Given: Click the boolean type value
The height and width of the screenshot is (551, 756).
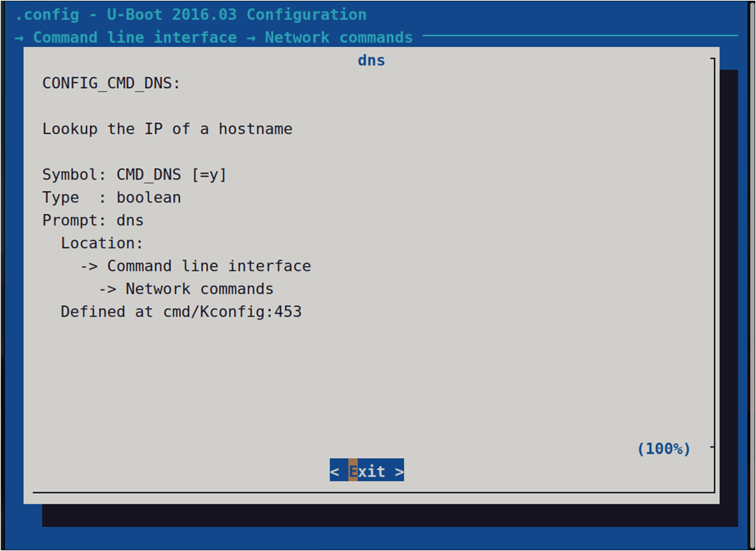Looking at the screenshot, I should 149,198.
